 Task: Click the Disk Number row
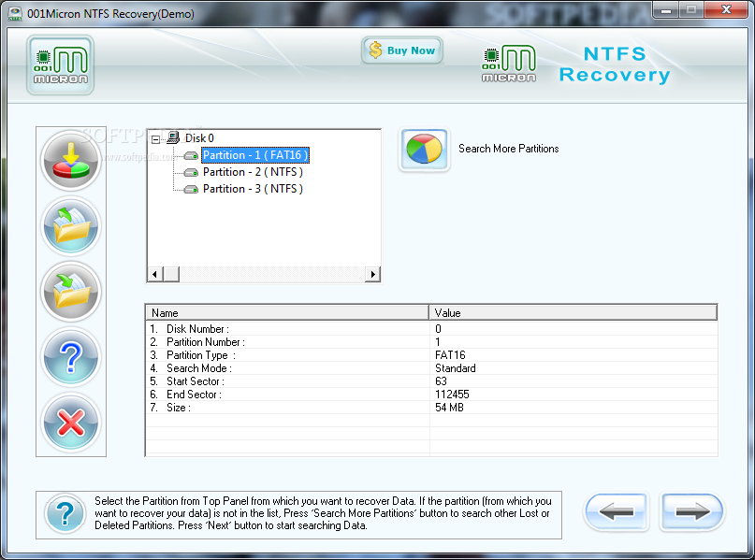431,329
